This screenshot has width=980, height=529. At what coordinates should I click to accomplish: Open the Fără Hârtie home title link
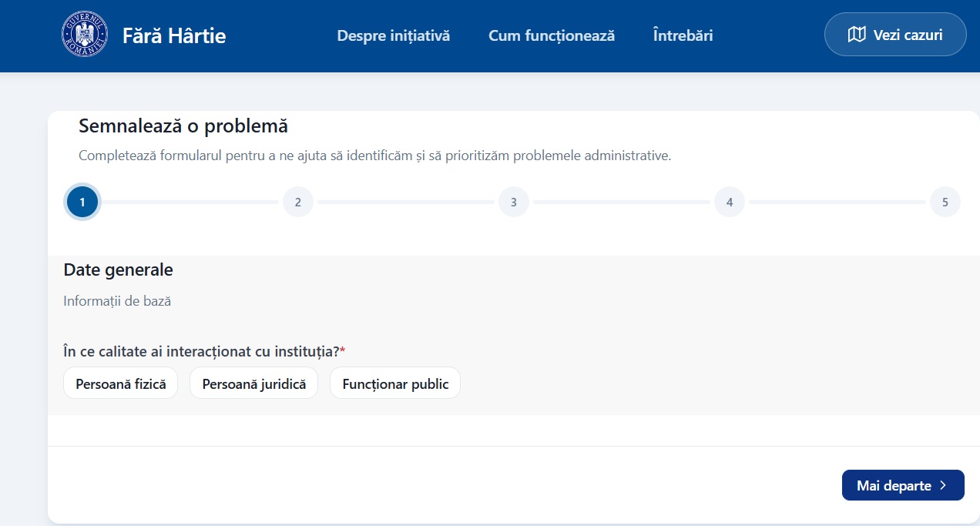pyautogui.click(x=174, y=35)
